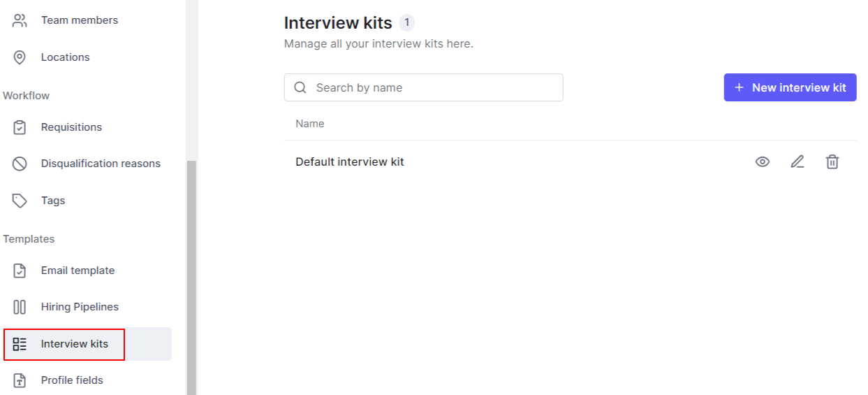Click the Profile fields document icon
868x395 pixels.
(x=20, y=380)
